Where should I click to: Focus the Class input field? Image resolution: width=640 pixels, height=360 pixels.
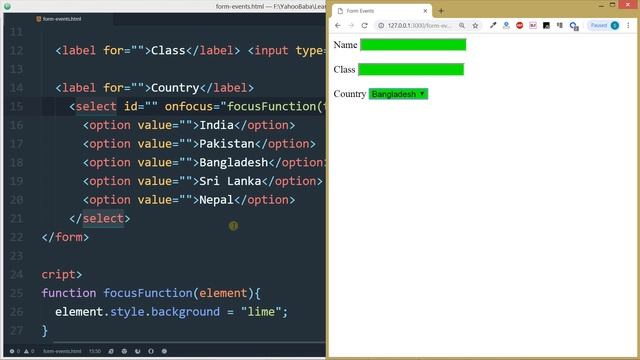(x=411, y=69)
